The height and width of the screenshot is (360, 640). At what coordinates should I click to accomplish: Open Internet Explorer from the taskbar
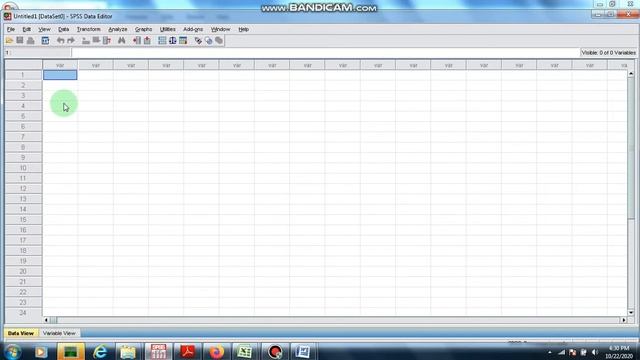[100, 351]
